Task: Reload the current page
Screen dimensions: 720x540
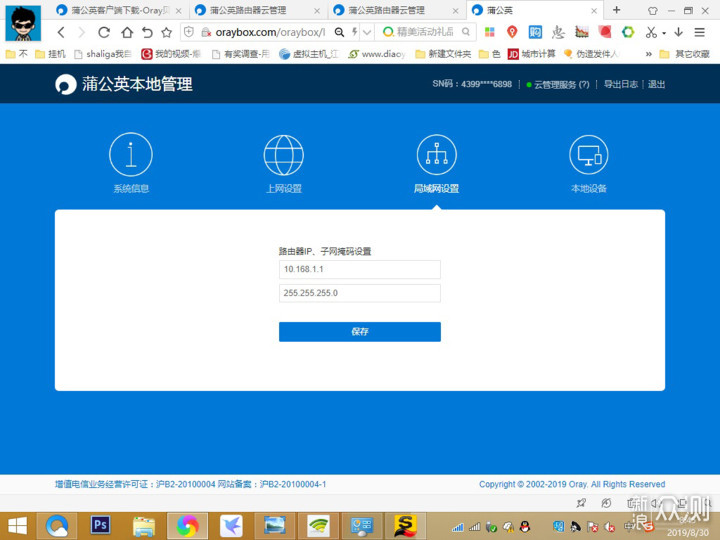Action: coord(104,32)
